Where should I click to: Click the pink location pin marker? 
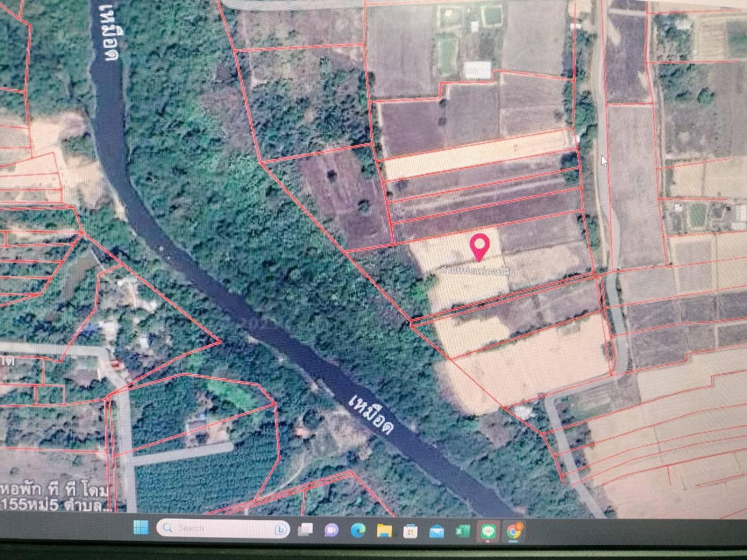tap(479, 248)
